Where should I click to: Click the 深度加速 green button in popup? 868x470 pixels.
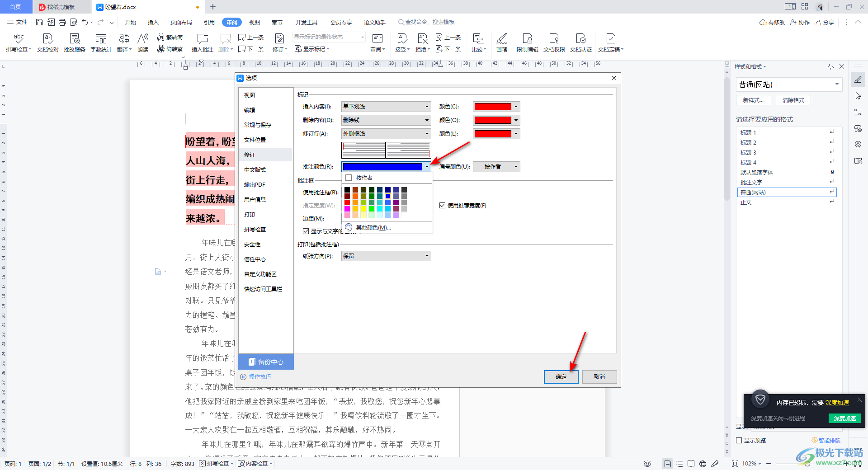click(x=845, y=418)
